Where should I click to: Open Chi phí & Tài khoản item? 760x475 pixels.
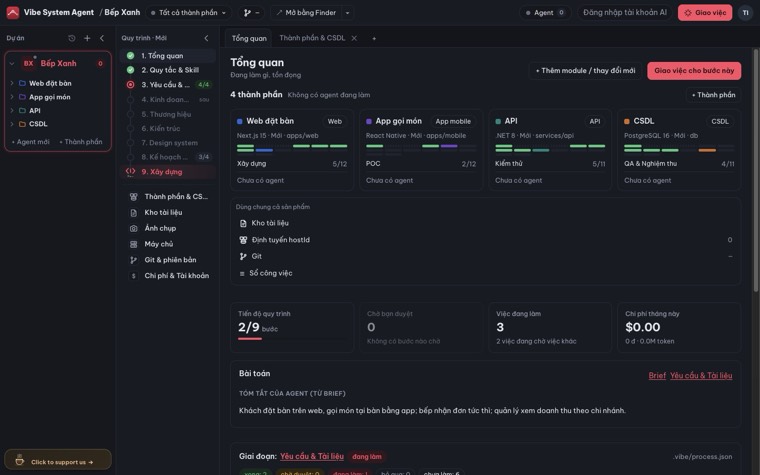click(169, 275)
